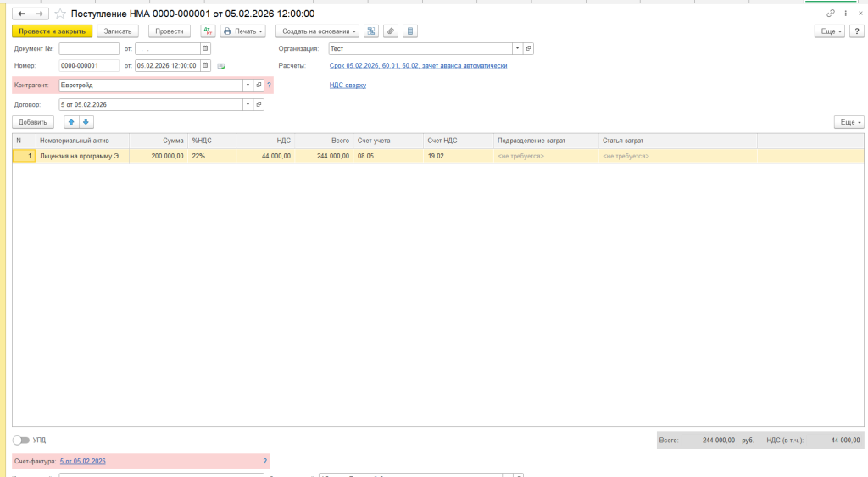Select cell Лицензия на программу
868x477 pixels.
point(82,156)
